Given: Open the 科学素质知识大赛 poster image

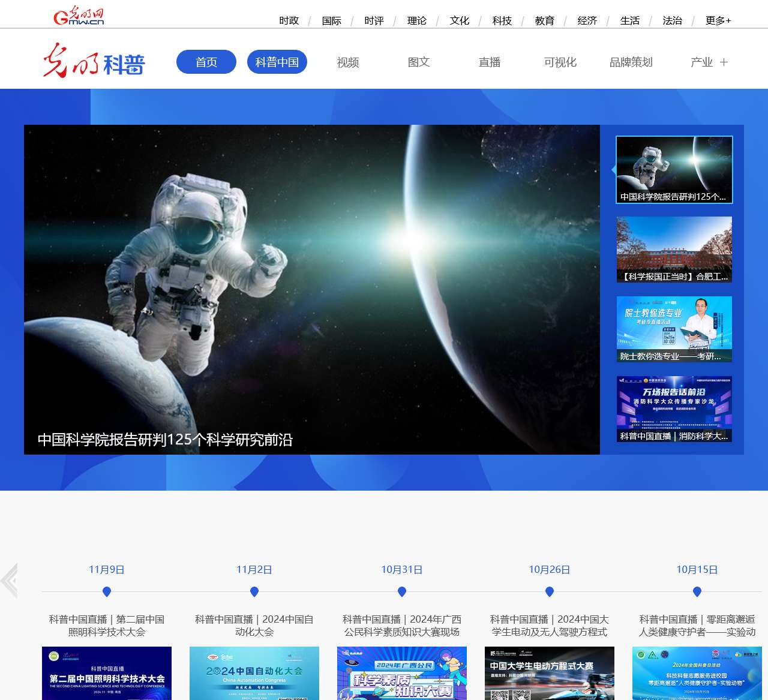Looking at the screenshot, I should click(402, 673).
